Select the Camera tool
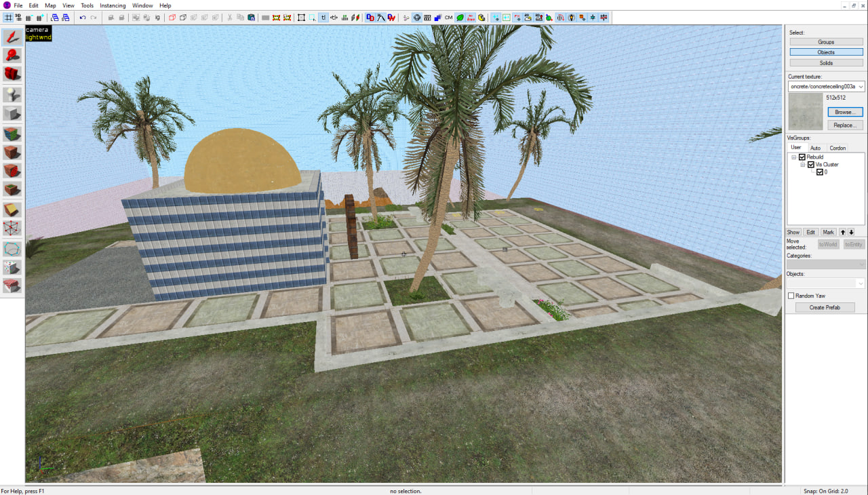The width and height of the screenshot is (868, 495). (x=12, y=74)
